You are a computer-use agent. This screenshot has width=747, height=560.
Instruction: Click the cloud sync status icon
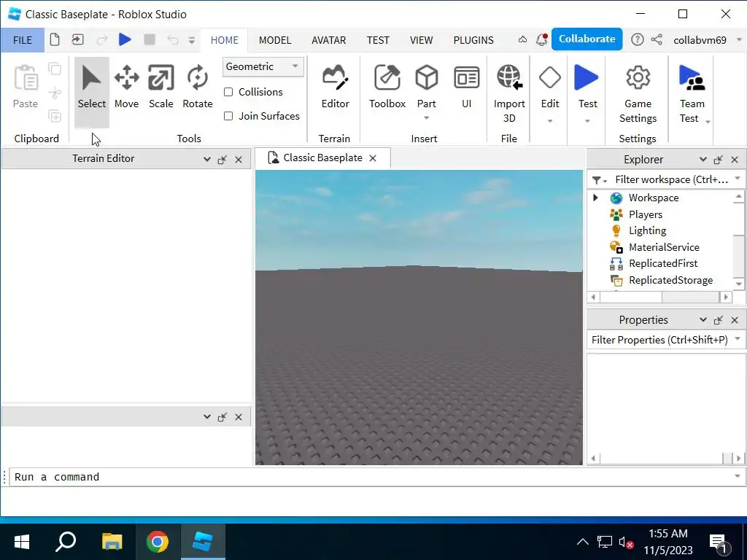522,39
